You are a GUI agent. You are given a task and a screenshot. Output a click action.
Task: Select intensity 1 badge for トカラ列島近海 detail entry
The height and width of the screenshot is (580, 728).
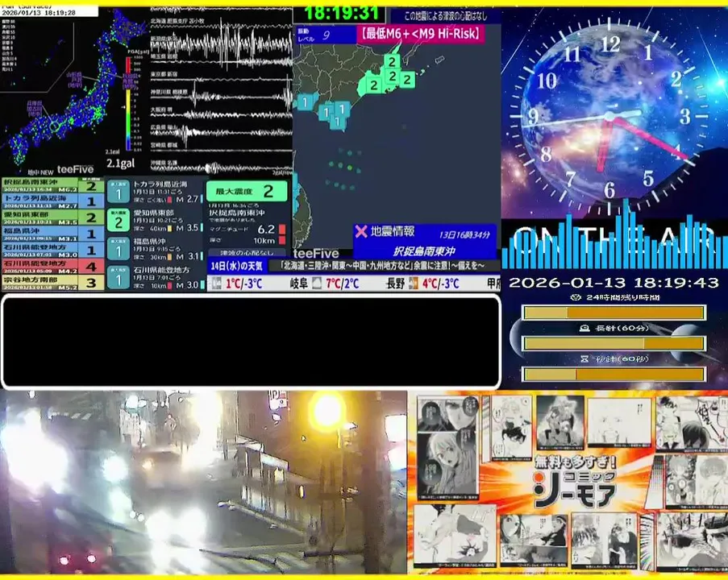pyautogui.click(x=119, y=192)
